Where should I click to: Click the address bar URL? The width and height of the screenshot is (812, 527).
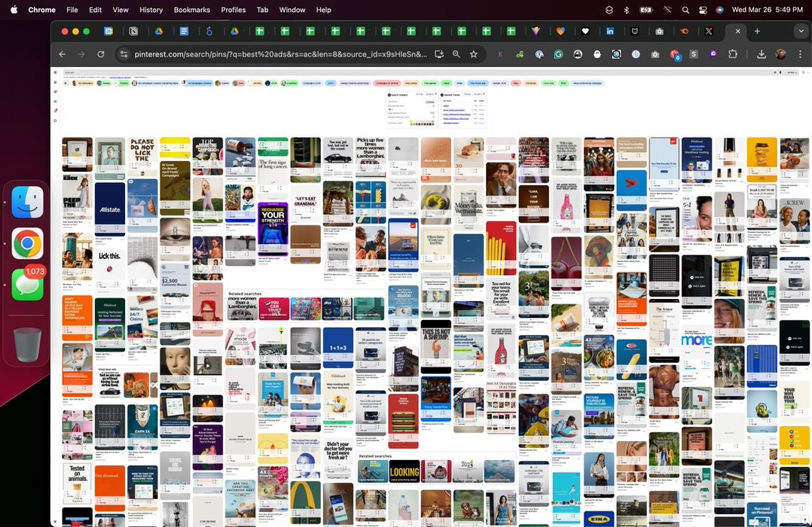[x=281, y=54]
